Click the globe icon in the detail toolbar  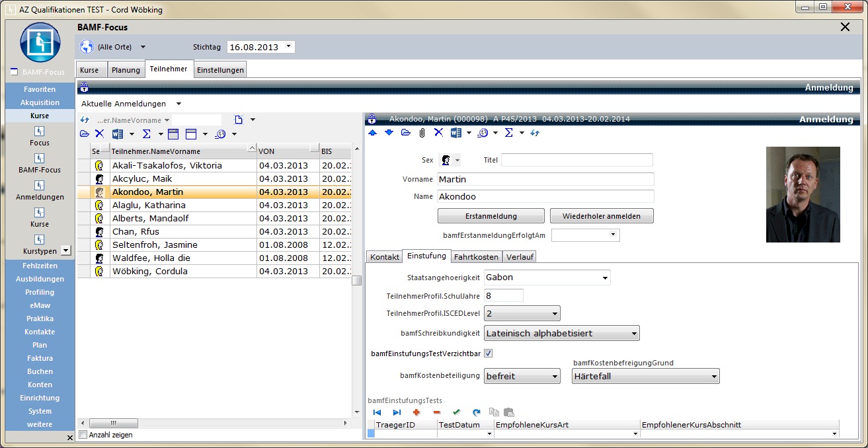pyautogui.click(x=483, y=133)
